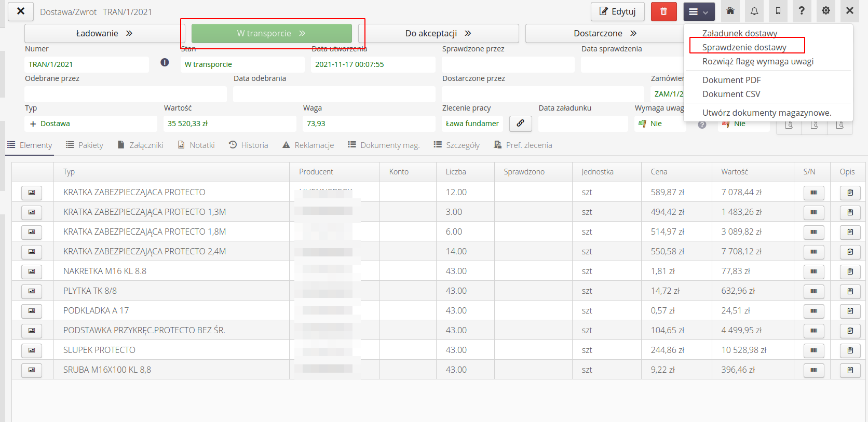Open the Pref. zlecenia tab
This screenshot has height=422, width=868.
[x=523, y=145]
